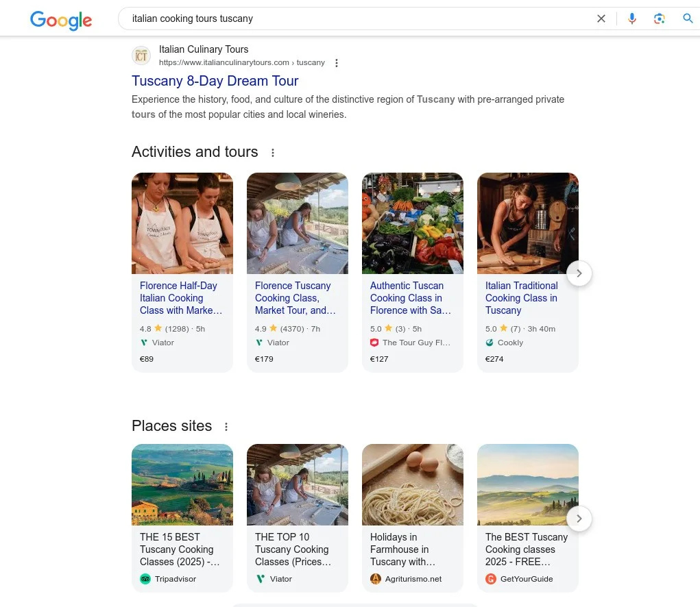The image size is (700, 607).
Task: Select Florence Tuscany Cooking Class €179 card
Action: (x=297, y=298)
